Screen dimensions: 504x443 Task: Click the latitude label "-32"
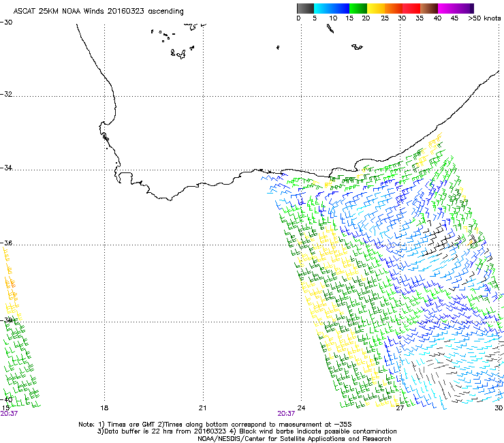[6, 94]
